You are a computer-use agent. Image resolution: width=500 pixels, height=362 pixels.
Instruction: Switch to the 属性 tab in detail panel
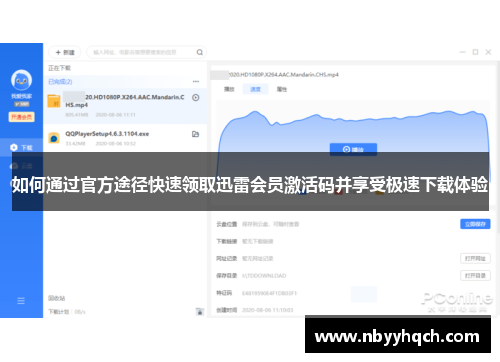tap(282, 89)
